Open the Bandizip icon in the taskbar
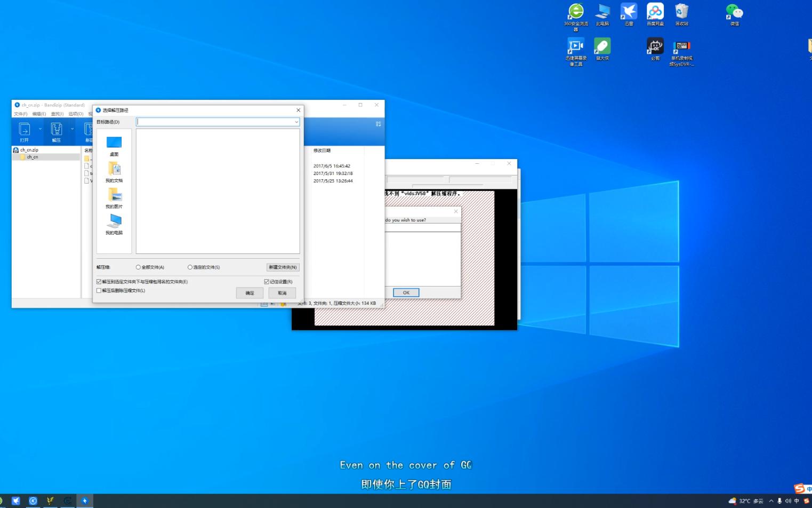The image size is (812, 508). point(85,501)
